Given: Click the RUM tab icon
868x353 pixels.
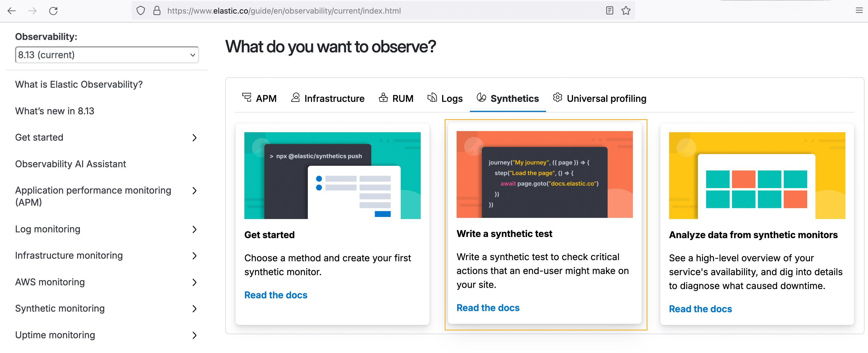Looking at the screenshot, I should 383,98.
